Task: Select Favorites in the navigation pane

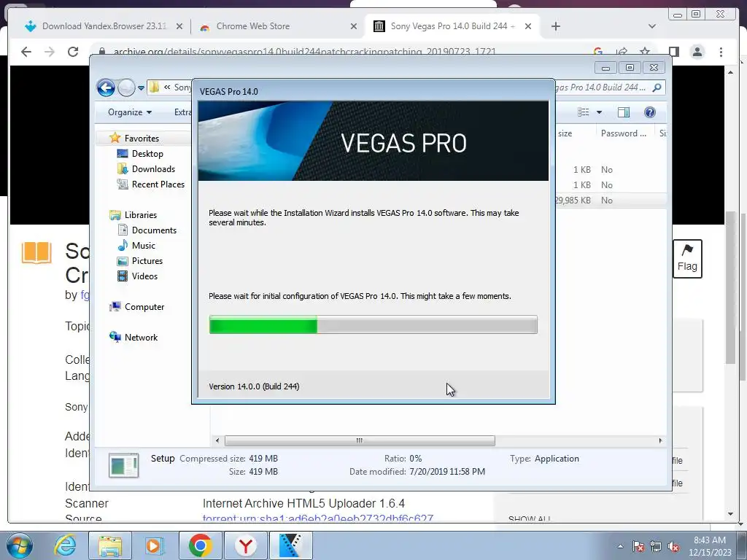Action: point(142,138)
